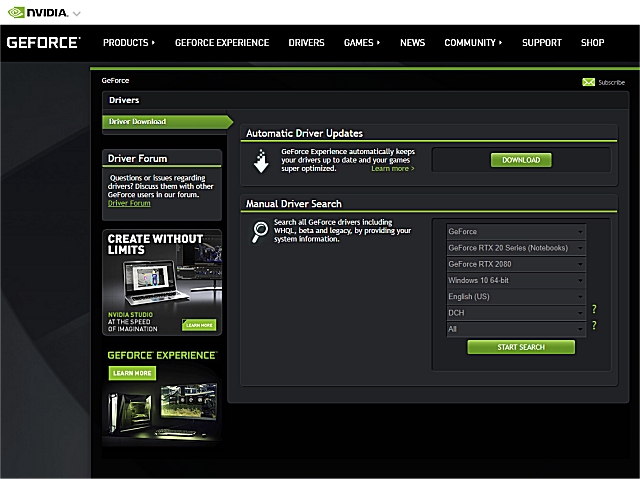Click Learn More under GeForce Experience

132,373
